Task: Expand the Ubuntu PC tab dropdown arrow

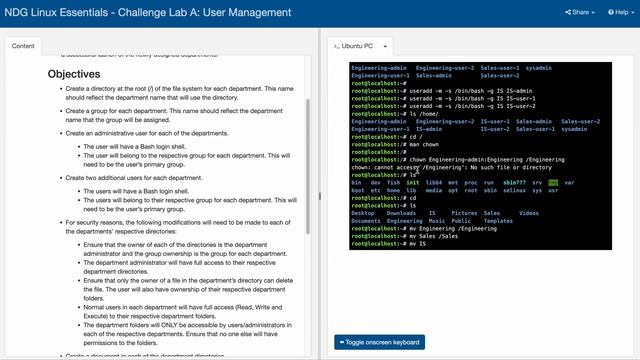Action: (x=385, y=47)
